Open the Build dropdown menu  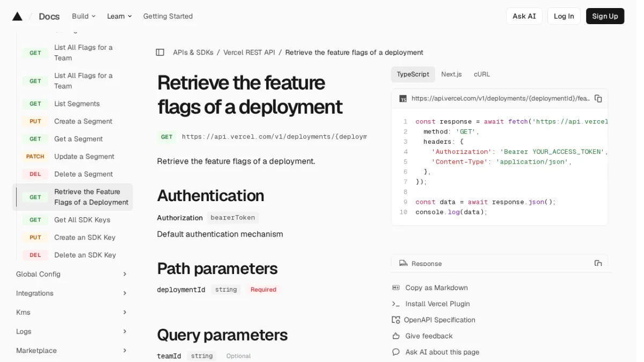(84, 16)
